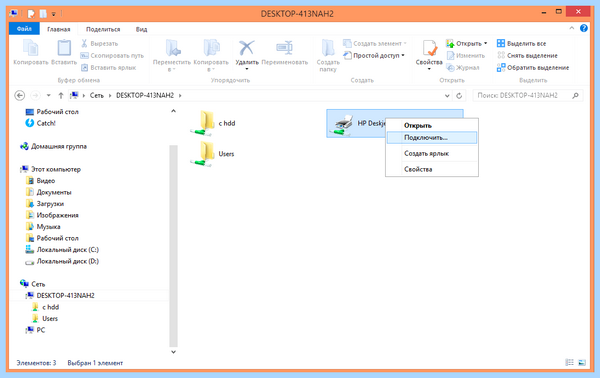Choose Подключить... in the context menu
Screen dimensions: 600x378
click(x=432, y=138)
